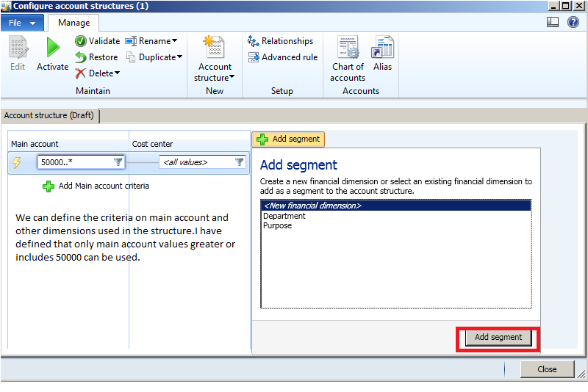Click the new Account structure icon
588x392 pixels.
214,47
